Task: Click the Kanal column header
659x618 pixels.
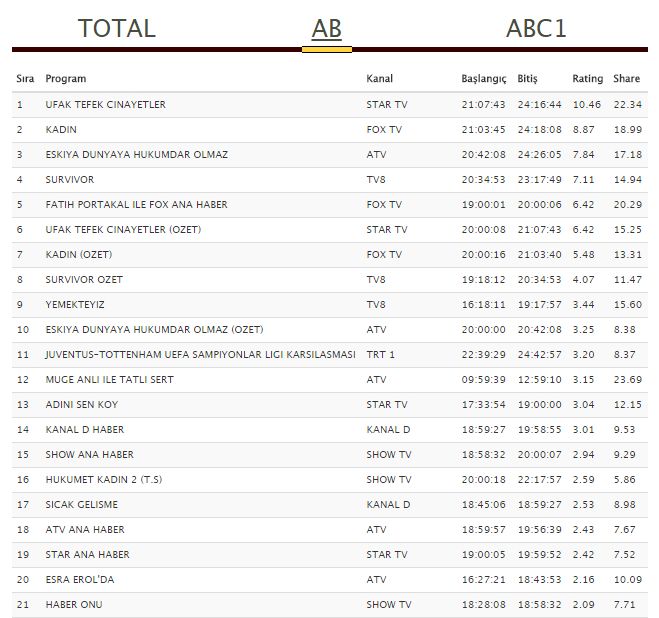Action: coord(380,79)
